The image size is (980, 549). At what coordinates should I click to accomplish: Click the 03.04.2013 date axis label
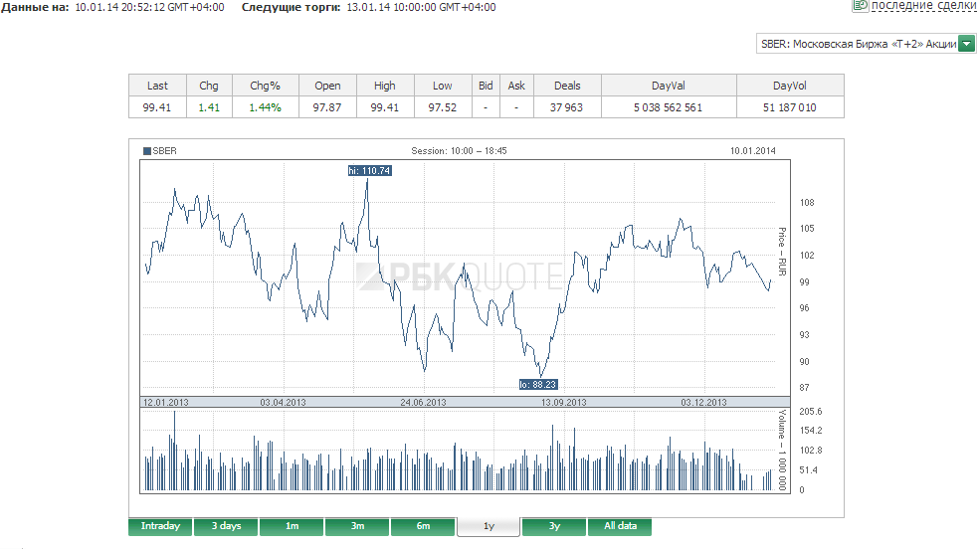[x=284, y=402]
